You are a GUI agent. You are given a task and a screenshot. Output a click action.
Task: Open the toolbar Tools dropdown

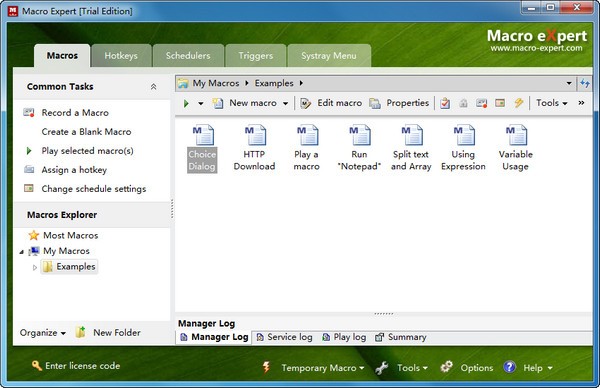[551, 103]
